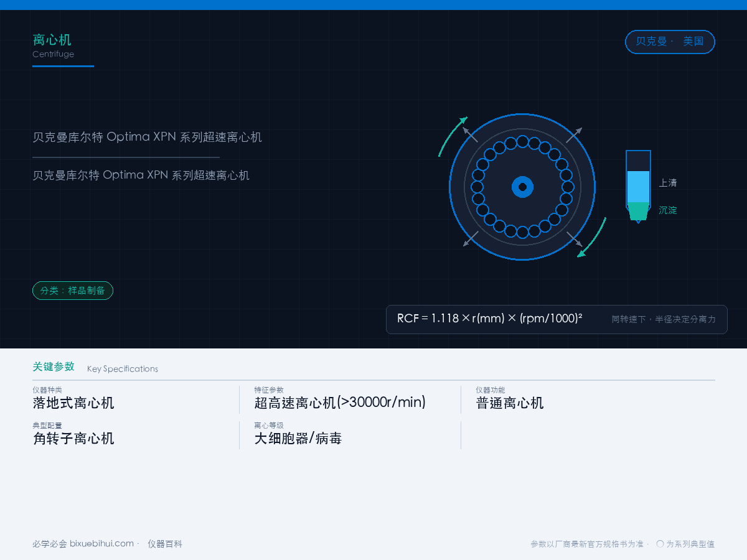Click the 特征参数 field label
Viewport: 747px width, 560px height.
(x=269, y=390)
